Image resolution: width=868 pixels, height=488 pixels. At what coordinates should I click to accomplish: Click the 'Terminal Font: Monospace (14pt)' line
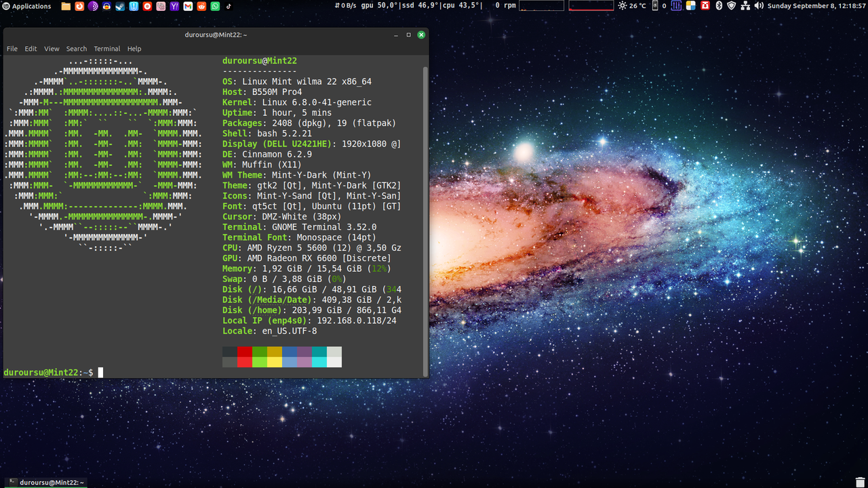click(299, 237)
